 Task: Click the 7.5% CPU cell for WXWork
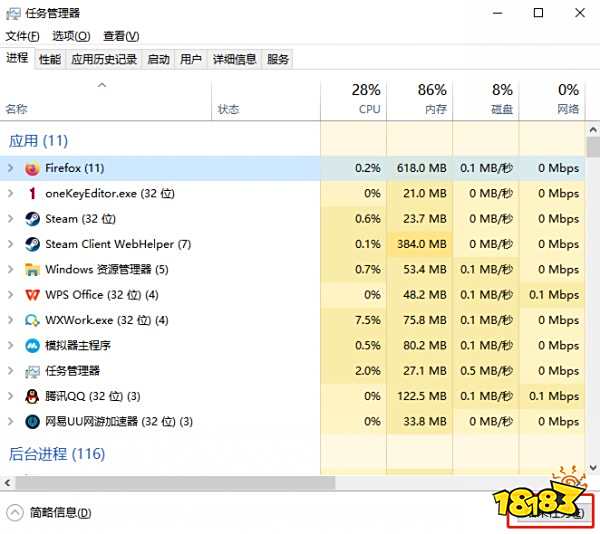pos(354,320)
